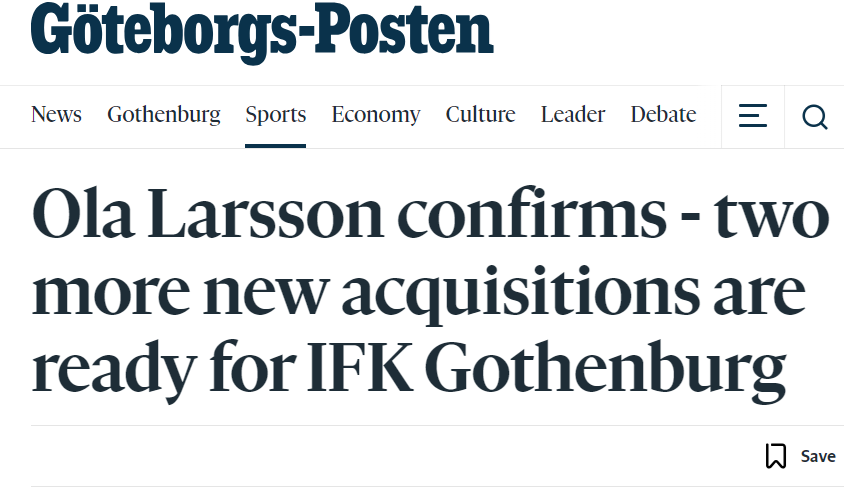
Task: Click "confirms" in the headline's first line
Action: (x=532, y=213)
